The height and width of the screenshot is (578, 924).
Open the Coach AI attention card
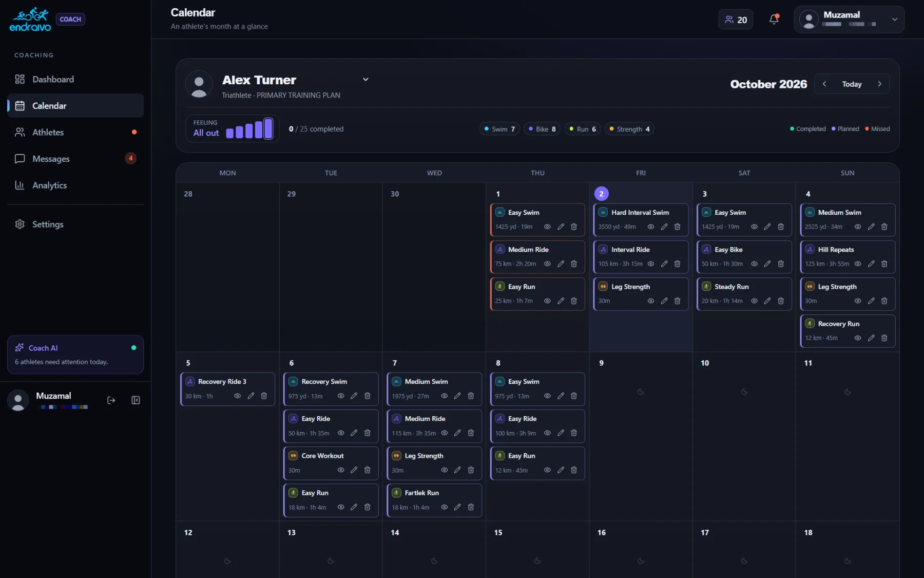(x=75, y=355)
